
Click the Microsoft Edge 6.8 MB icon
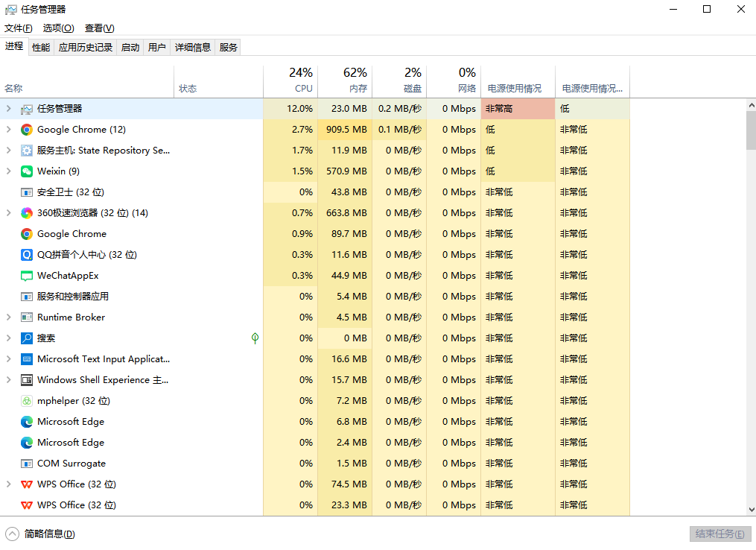[x=27, y=422]
